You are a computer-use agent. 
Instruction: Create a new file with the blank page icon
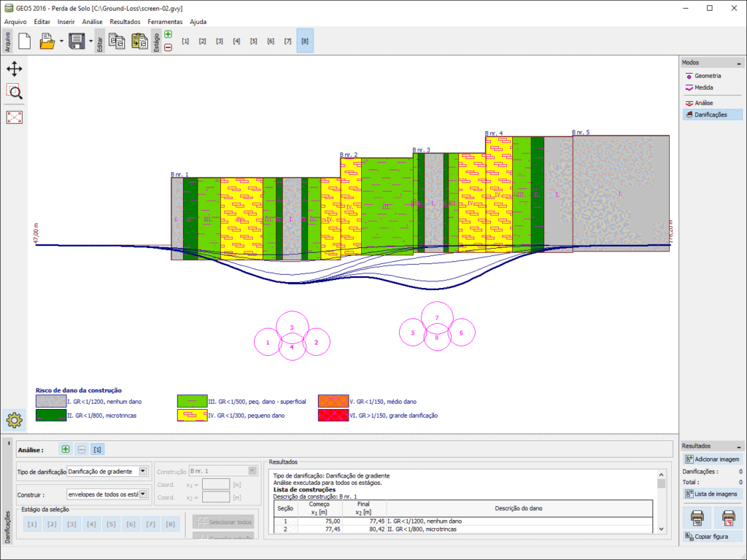tap(25, 41)
